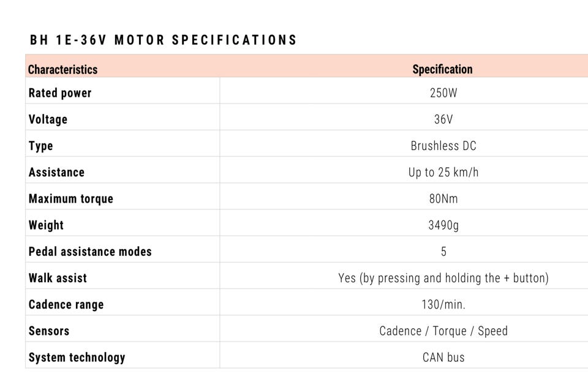Select the Up to 25 km/h cell
Screen dimensions: 588x390
click(443, 172)
